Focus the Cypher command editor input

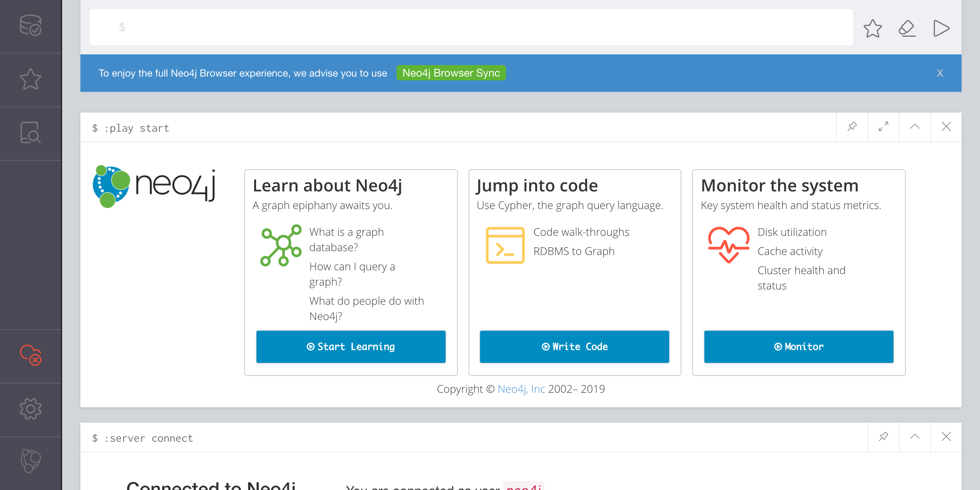(x=471, y=27)
